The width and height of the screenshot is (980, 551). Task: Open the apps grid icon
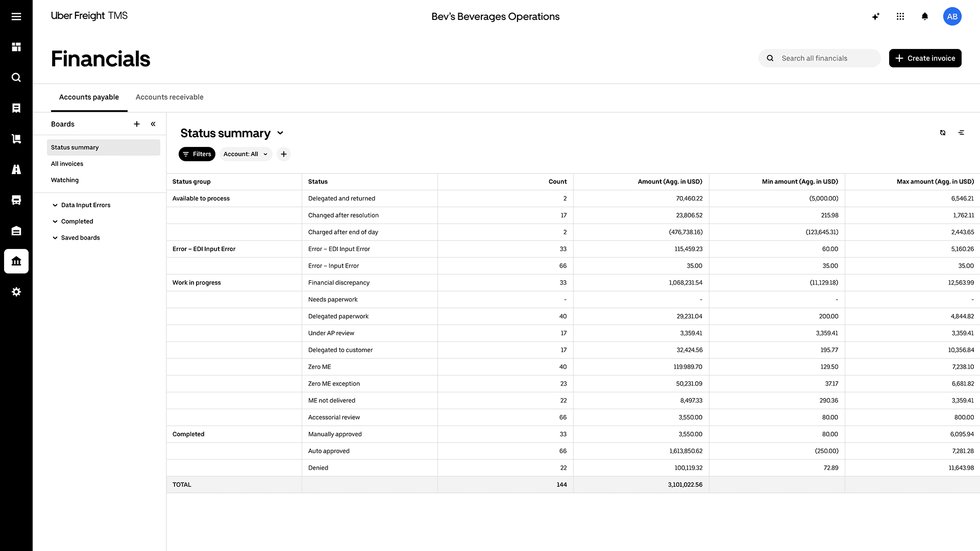click(900, 16)
